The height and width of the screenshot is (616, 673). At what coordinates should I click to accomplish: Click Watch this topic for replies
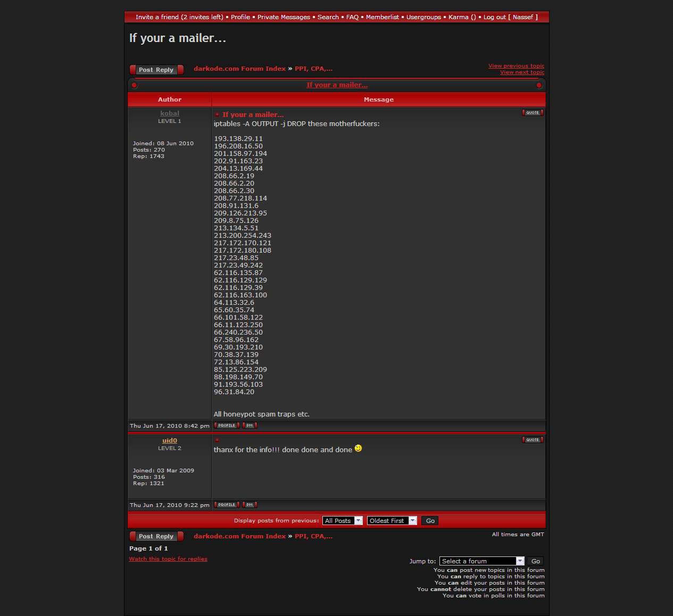pos(168,559)
